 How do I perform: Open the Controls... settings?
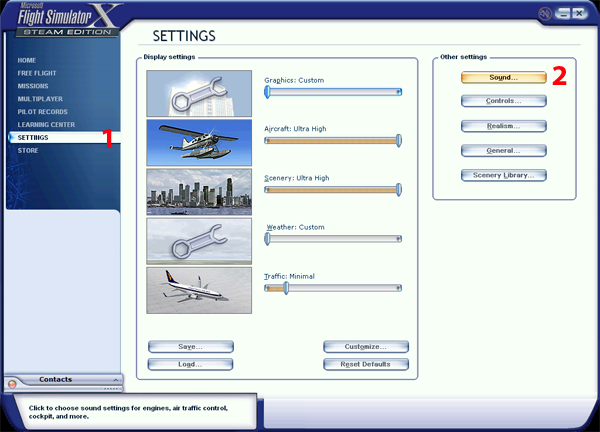click(504, 101)
